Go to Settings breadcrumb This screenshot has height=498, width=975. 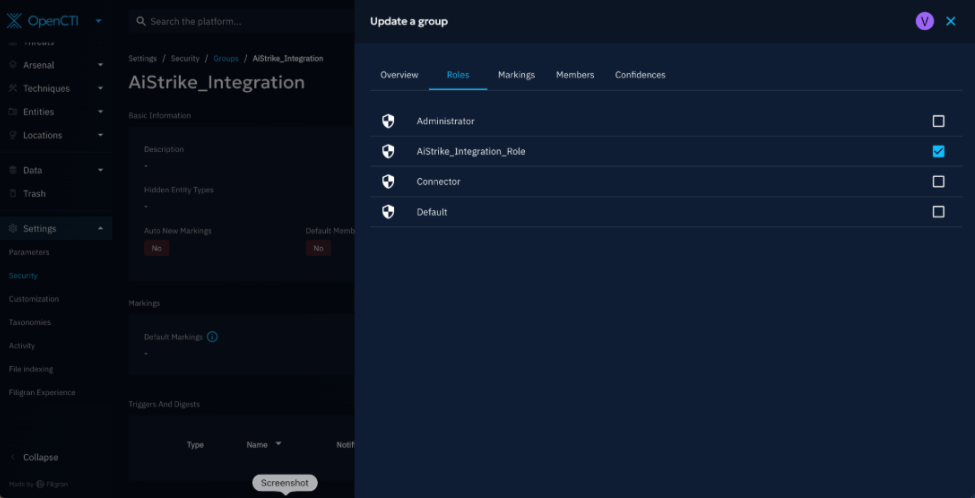click(142, 58)
